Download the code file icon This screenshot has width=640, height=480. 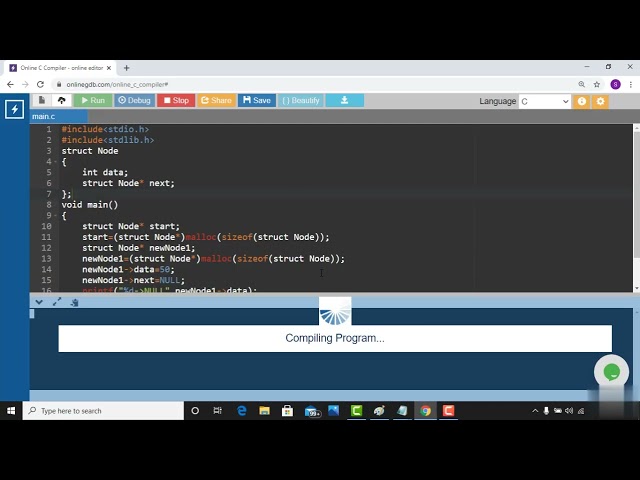pos(344,100)
